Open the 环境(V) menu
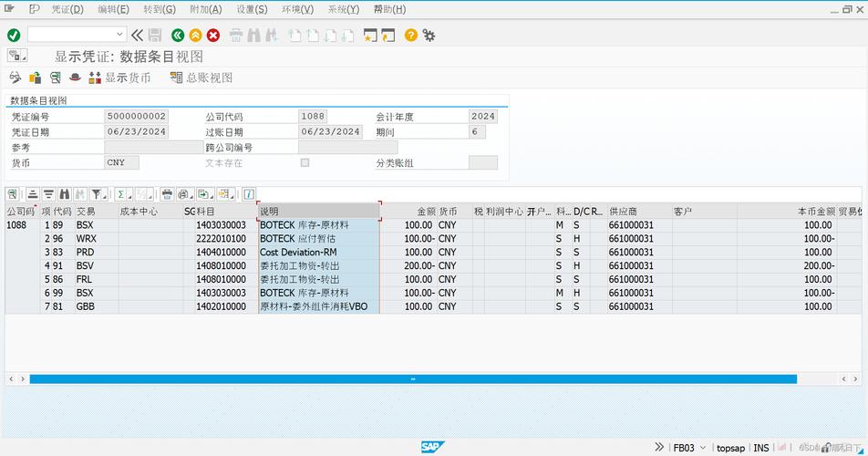This screenshot has height=456, width=868. (298, 9)
